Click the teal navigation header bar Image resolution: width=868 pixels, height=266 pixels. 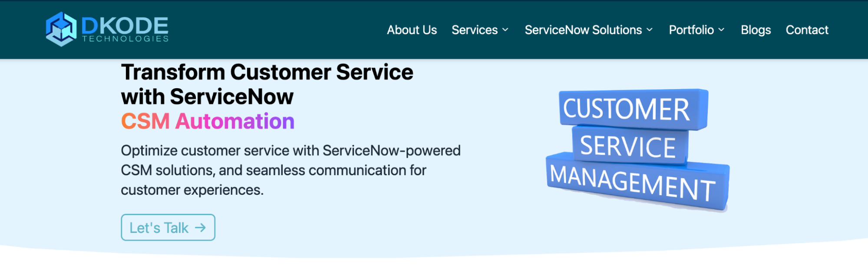click(282, 29)
